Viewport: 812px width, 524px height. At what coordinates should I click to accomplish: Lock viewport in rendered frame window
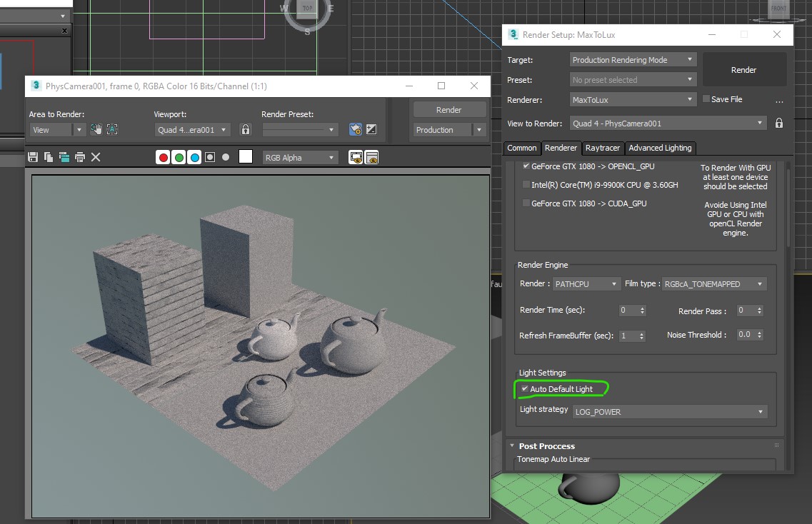tap(246, 130)
